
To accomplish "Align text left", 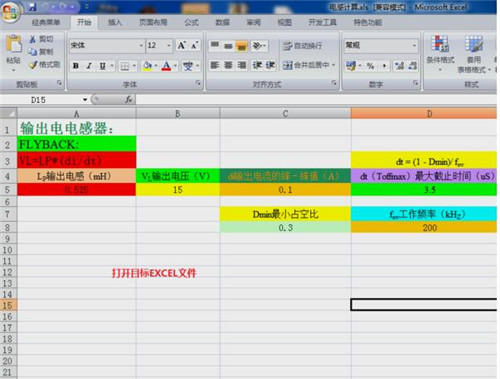I will pos(215,65).
